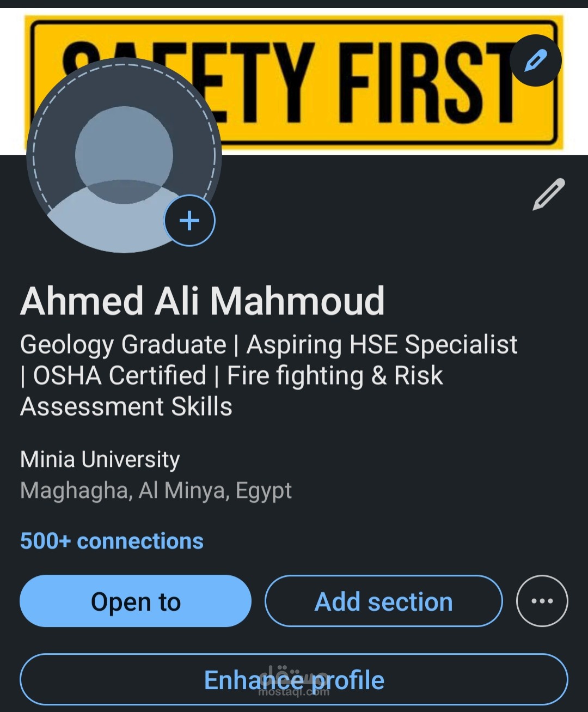Choose Add section
Image resolution: width=588 pixels, height=712 pixels.
[383, 601]
